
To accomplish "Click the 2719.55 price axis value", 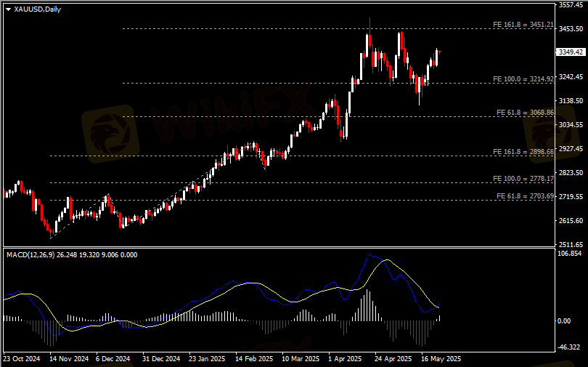I will [571, 197].
